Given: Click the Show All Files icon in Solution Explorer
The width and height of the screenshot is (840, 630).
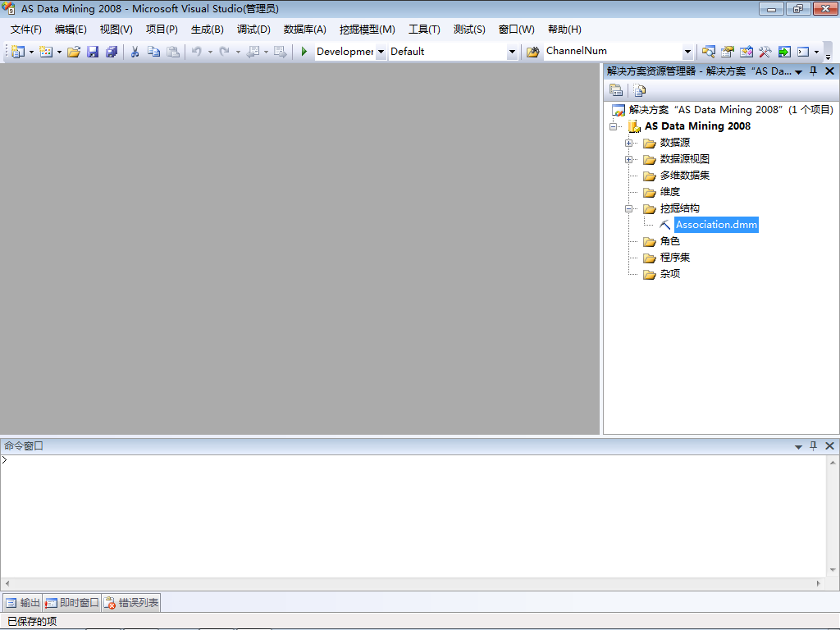Looking at the screenshot, I should pyautogui.click(x=640, y=90).
